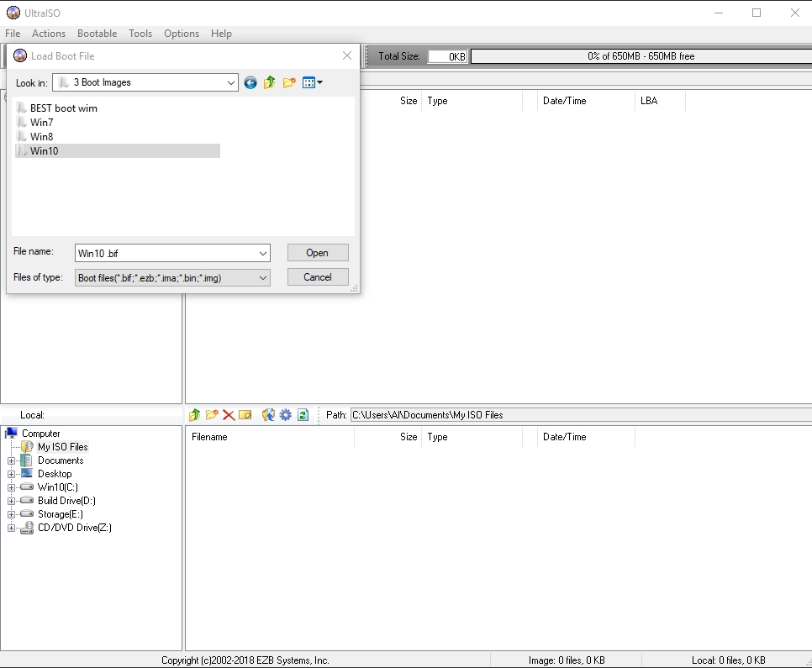Open the View Menu icon dropdown
Image resolution: width=812 pixels, height=668 pixels.
(x=313, y=83)
